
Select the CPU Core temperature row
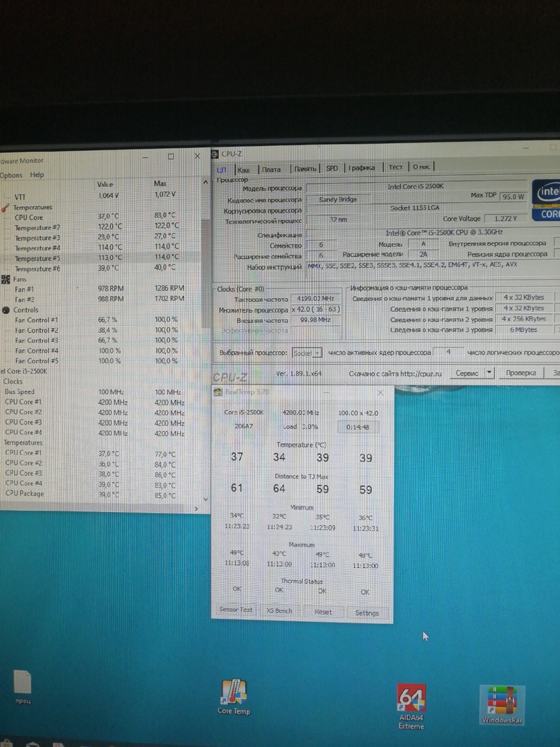(100, 216)
